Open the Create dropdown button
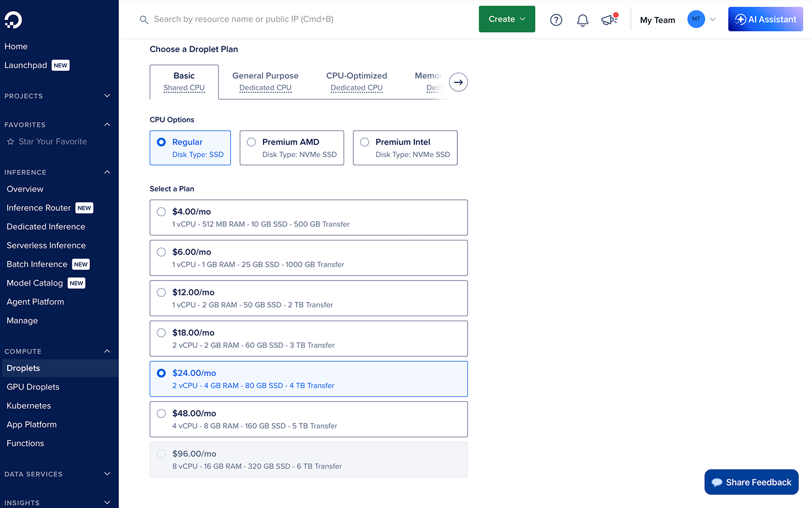Screen dimensions: 812x508 click(x=507, y=19)
